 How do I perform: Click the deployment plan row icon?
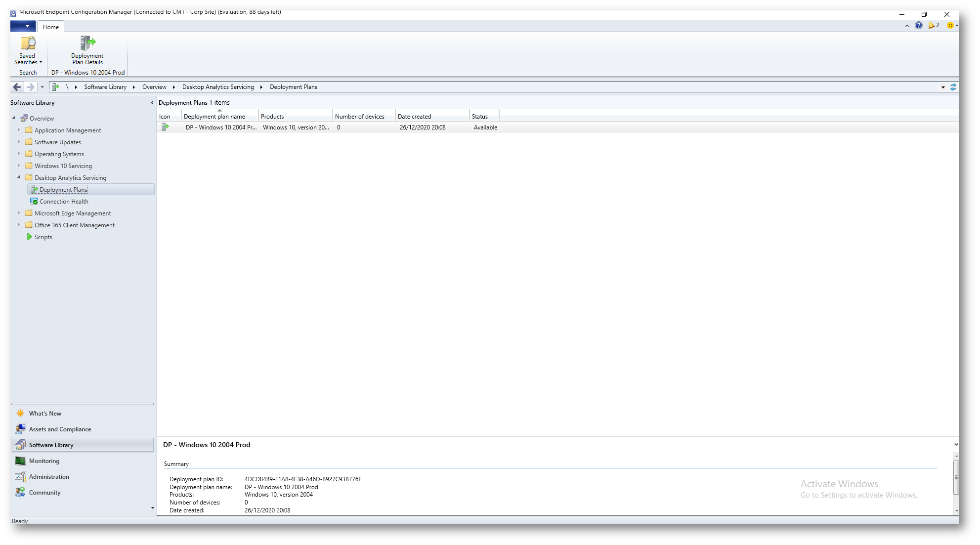pyautogui.click(x=166, y=127)
